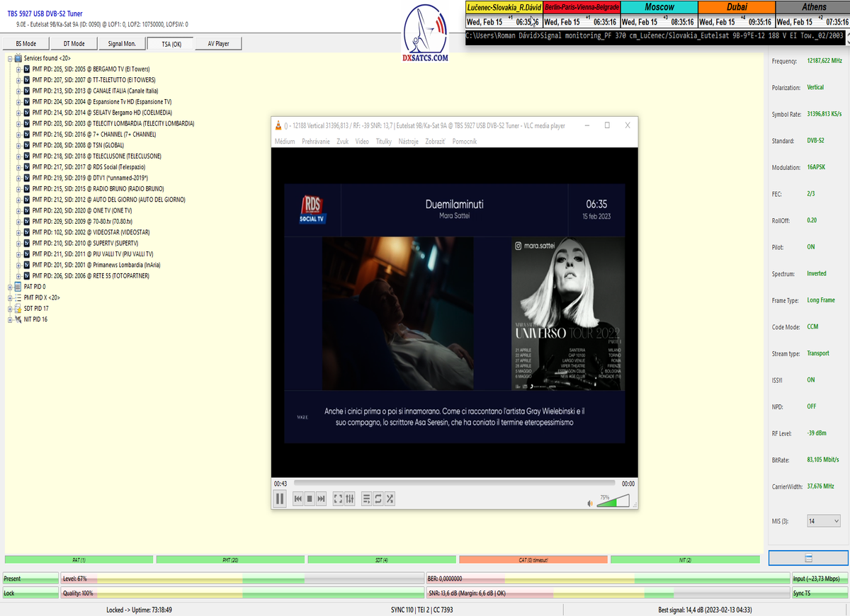Expand the PAT PID 0 node
The width and height of the screenshot is (850, 616).
[x=10, y=287]
